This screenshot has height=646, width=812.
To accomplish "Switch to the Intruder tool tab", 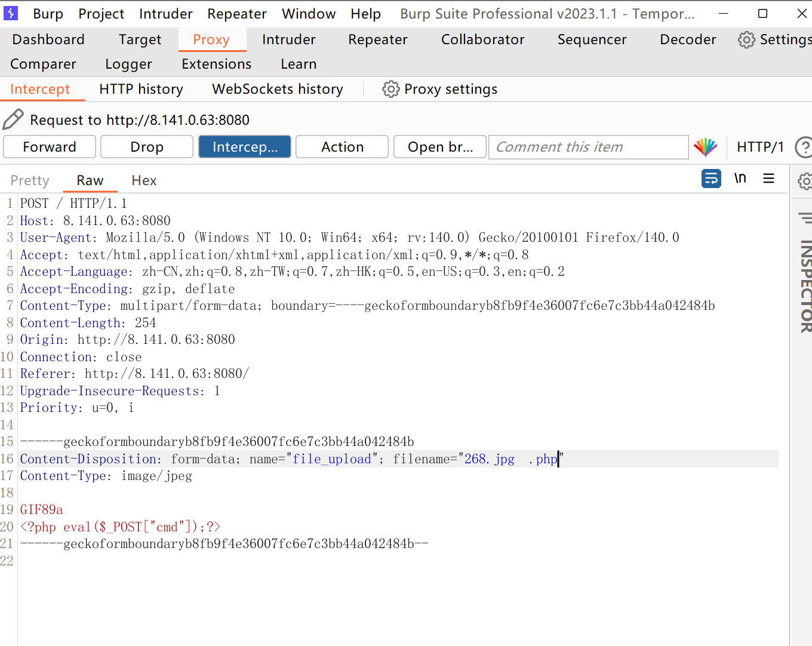I will 289,39.
